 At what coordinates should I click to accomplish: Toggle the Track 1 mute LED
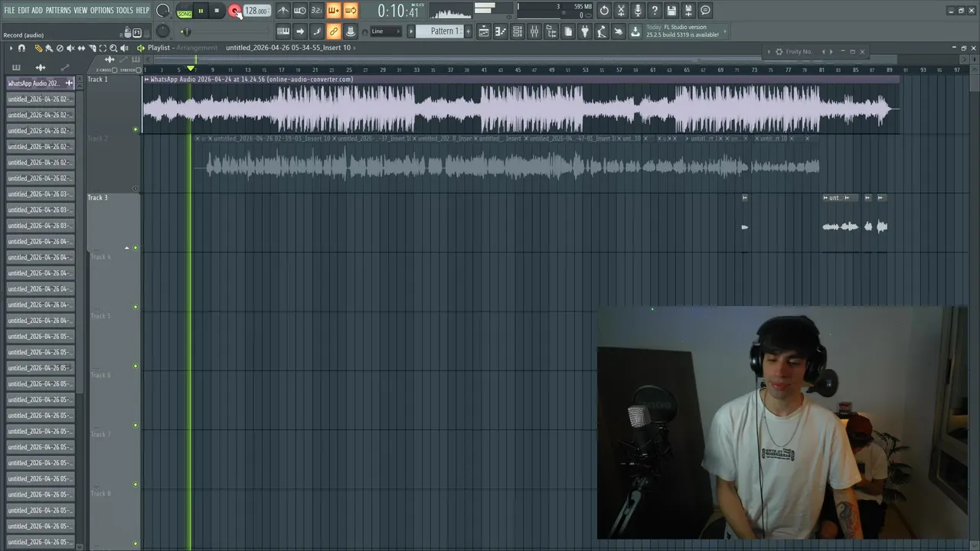[x=136, y=129]
